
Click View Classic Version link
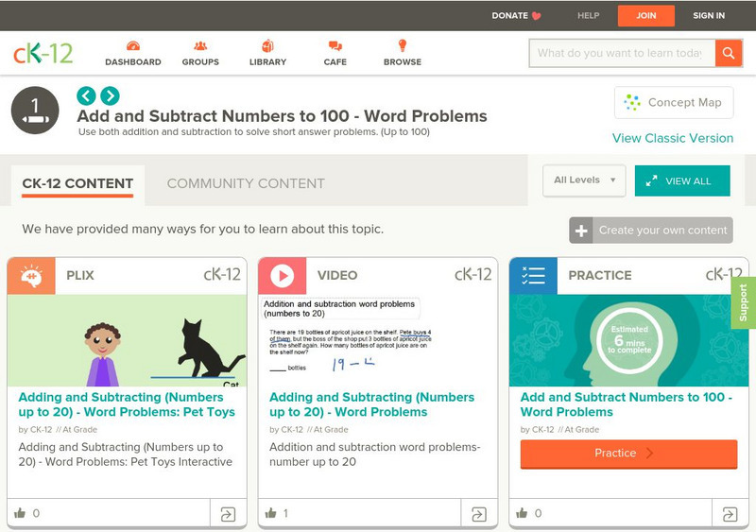(x=673, y=138)
